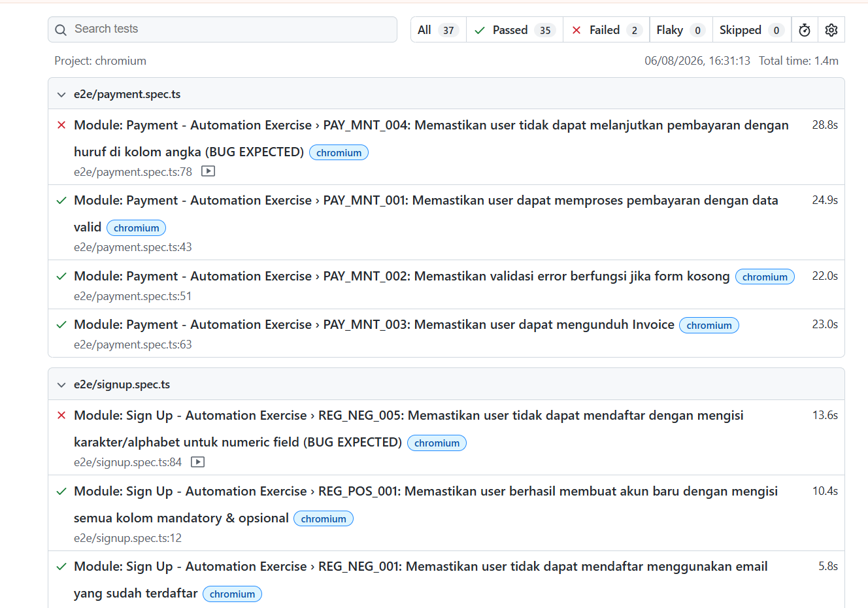This screenshot has height=608, width=868.
Task: Filter by Skipped tests
Action: 752,30
